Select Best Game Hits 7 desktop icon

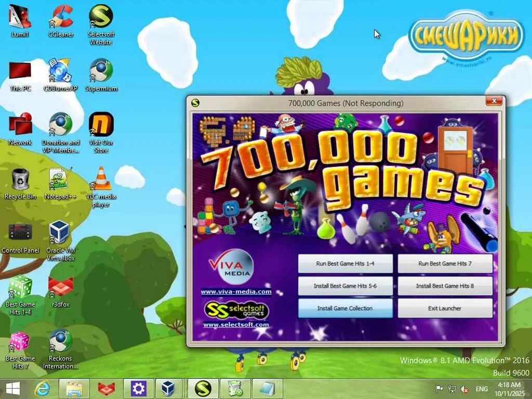(x=20, y=350)
